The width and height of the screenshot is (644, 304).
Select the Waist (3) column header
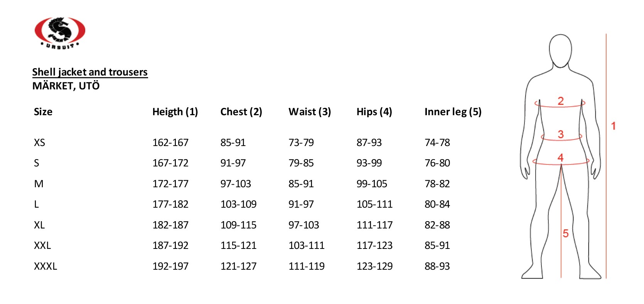point(310,112)
